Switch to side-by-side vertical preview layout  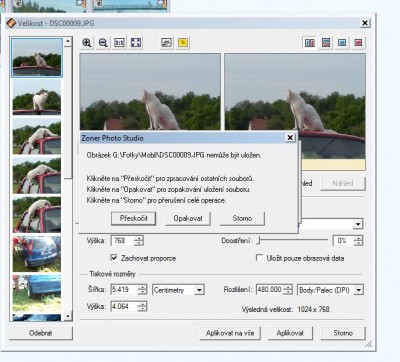tap(310, 43)
